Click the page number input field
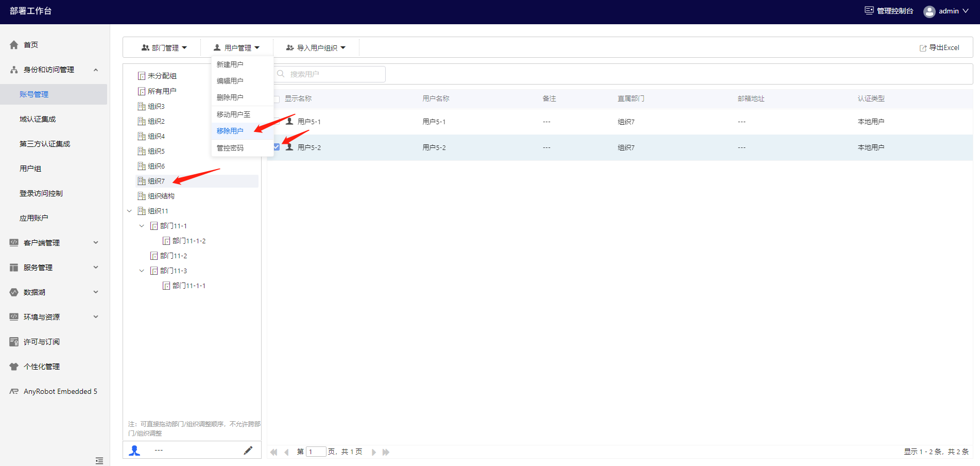Image resolution: width=980 pixels, height=466 pixels. pyautogui.click(x=316, y=452)
